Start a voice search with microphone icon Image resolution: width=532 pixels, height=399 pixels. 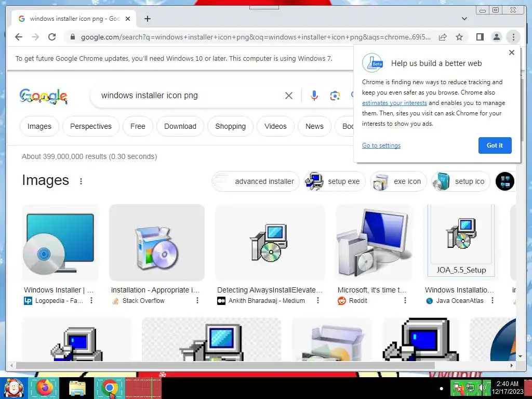[x=314, y=96]
